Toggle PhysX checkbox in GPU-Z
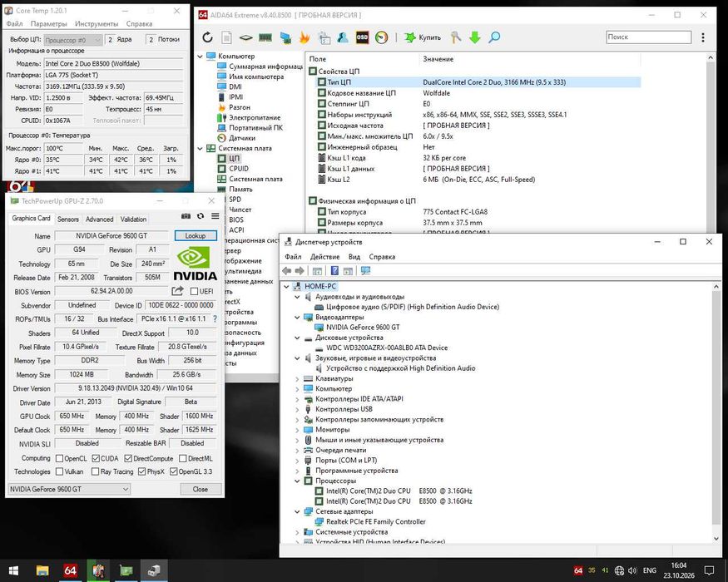Screen dimensions: 728x582 [x=141, y=471]
